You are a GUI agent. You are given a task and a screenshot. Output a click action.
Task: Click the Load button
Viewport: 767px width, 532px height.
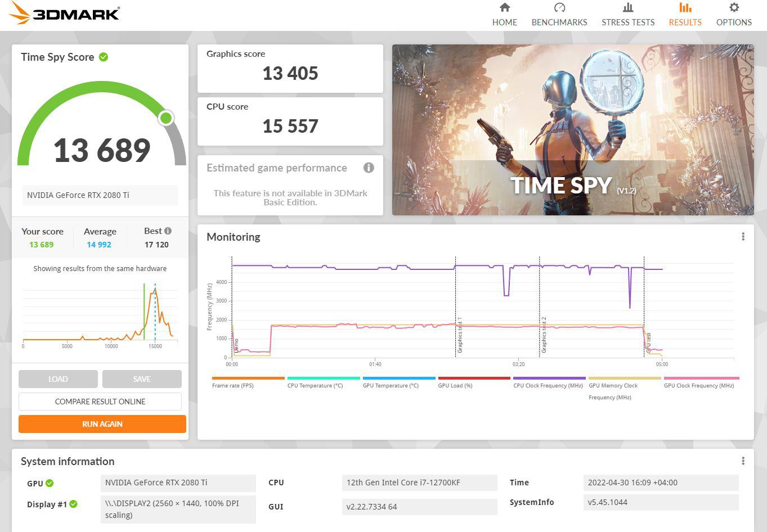click(58, 379)
